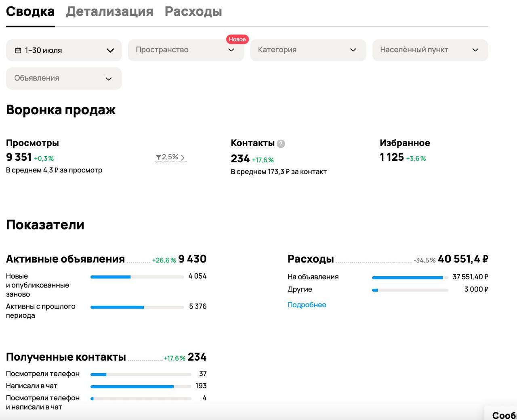Open the Категория filter dropdown

(x=308, y=50)
